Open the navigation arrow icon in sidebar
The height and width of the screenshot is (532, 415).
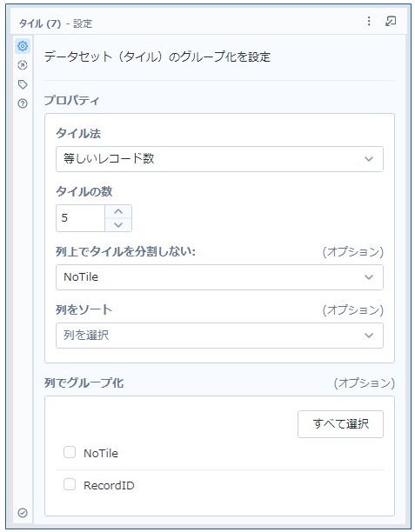[x=23, y=65]
